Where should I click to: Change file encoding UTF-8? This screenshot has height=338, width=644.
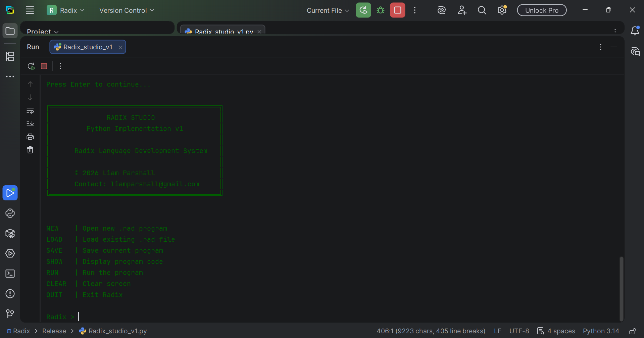pyautogui.click(x=519, y=331)
